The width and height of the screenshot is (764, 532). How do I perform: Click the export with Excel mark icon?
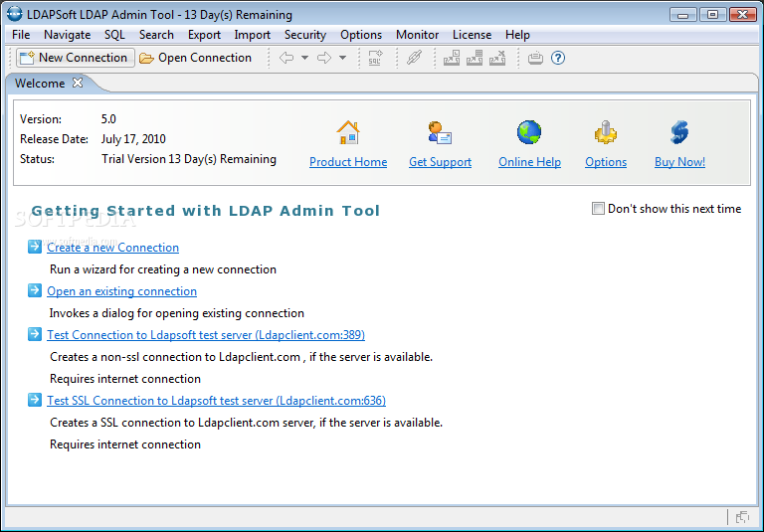pyautogui.click(x=497, y=58)
